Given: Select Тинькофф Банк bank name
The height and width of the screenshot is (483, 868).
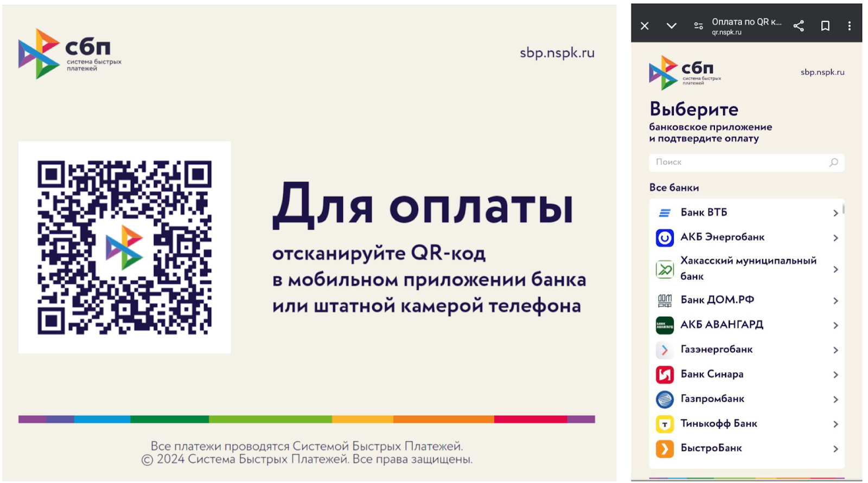Looking at the screenshot, I should pos(719,423).
